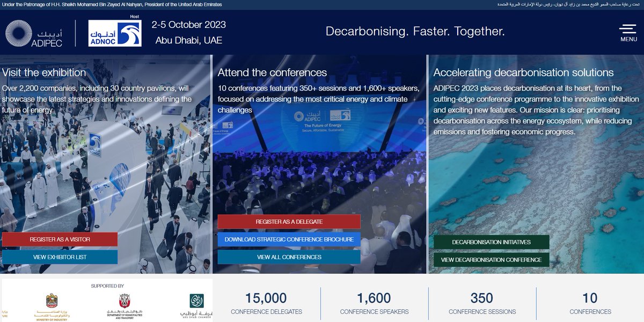Click the 'SUPPORTED BY' label
This screenshot has height=322, width=644.
click(107, 286)
